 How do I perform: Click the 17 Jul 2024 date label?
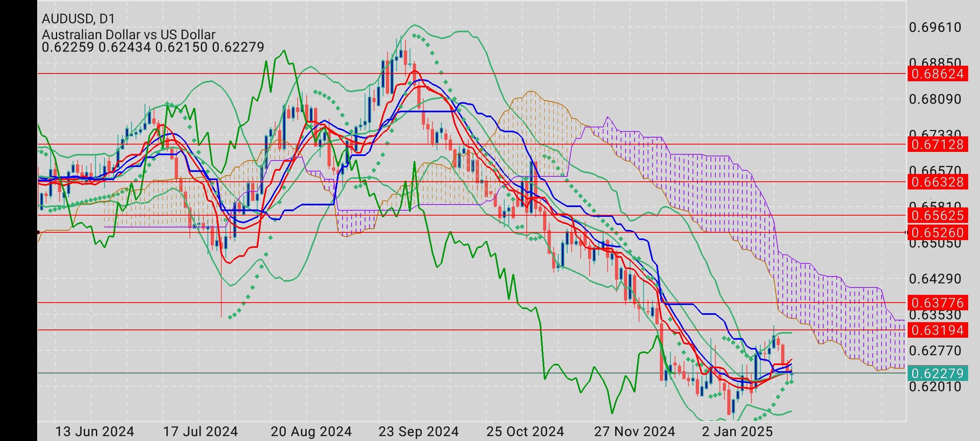[x=200, y=431]
